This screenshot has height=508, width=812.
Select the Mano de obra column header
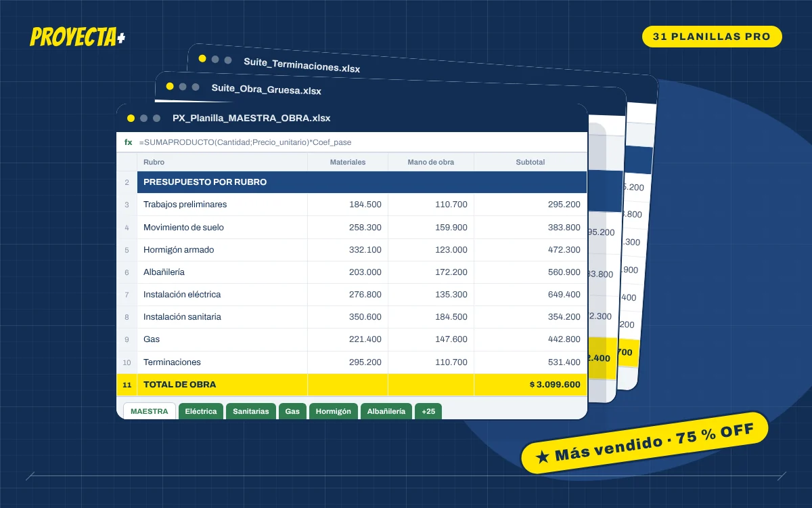pos(431,162)
